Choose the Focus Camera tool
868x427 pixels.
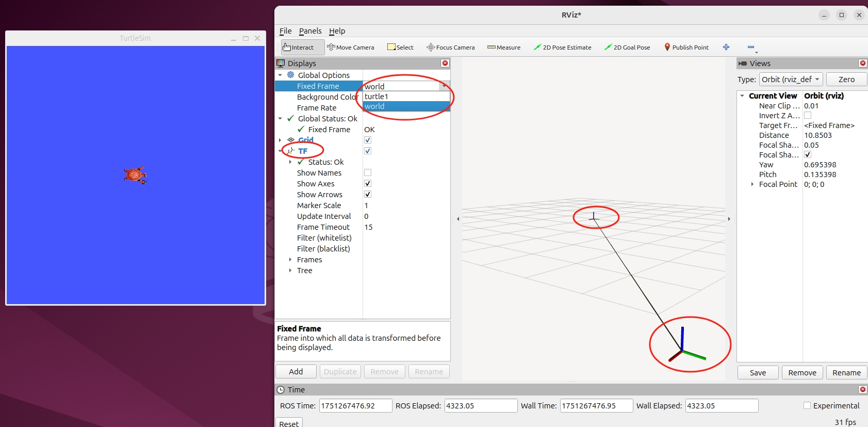point(450,48)
